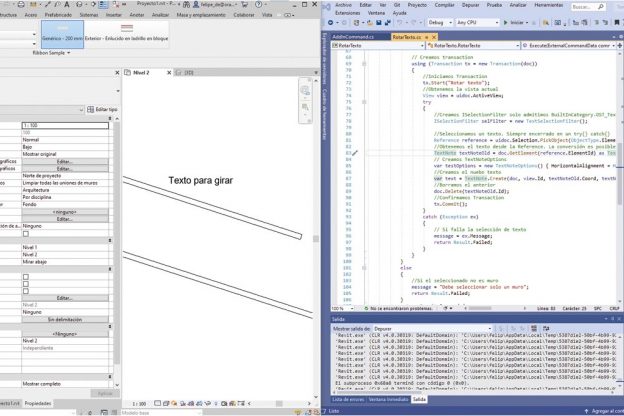624x416 pixels.
Task: Click the 'Editar tipo' button in Properties
Action: [102, 109]
